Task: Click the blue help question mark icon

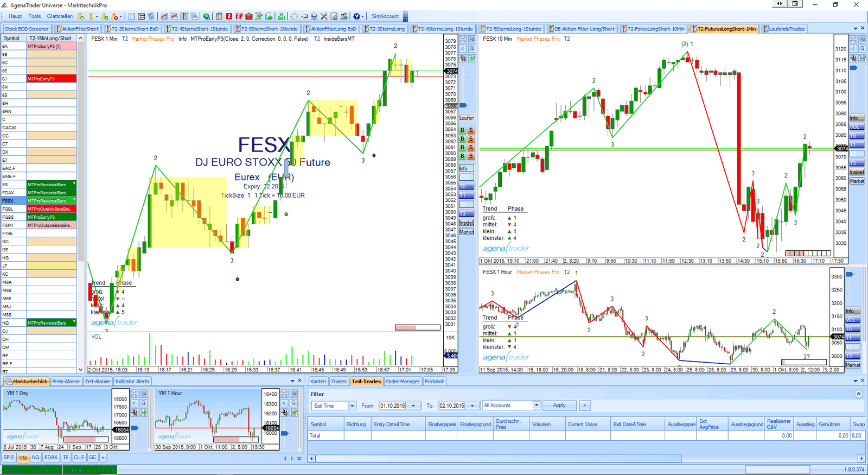Action: pos(356,16)
